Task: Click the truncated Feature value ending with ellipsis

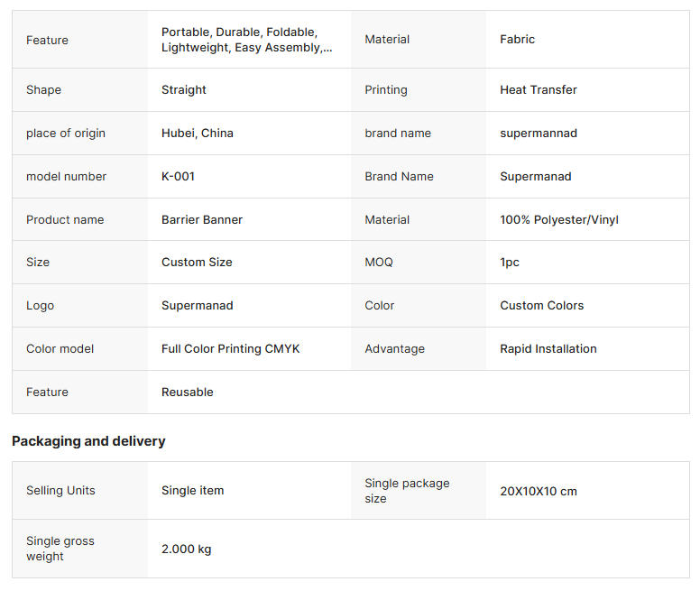Action: [246, 40]
